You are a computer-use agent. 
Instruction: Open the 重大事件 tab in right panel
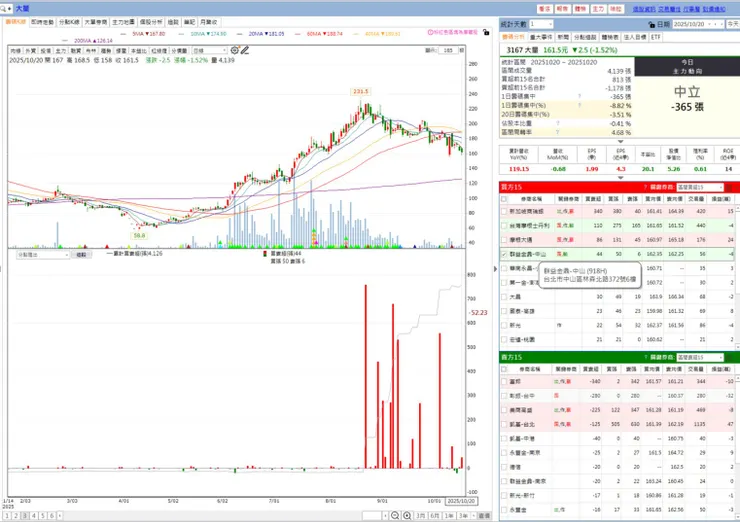point(541,37)
